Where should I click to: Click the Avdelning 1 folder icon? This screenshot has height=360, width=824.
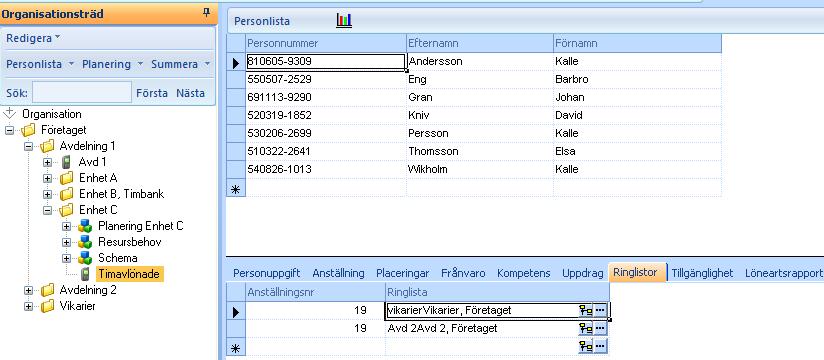[47, 146]
